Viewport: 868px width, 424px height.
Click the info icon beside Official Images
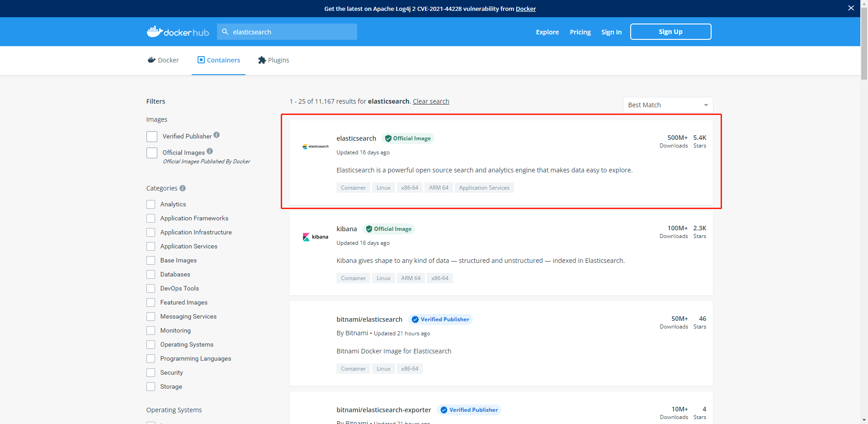tap(210, 151)
